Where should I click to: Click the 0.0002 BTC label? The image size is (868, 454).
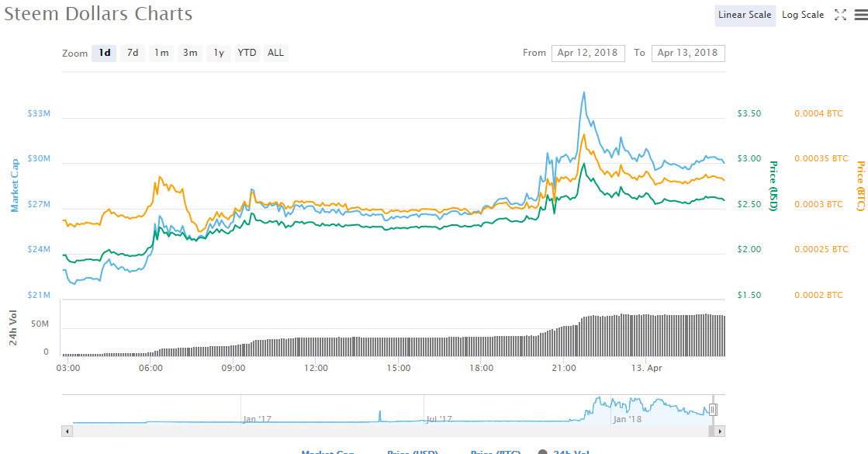point(818,295)
